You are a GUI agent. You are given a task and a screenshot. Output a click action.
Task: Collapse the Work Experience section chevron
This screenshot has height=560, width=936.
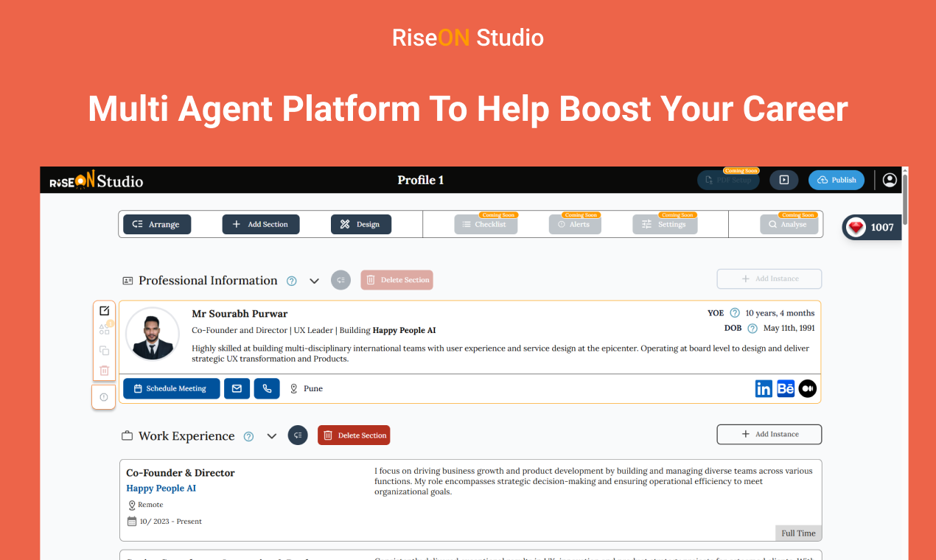coord(271,436)
